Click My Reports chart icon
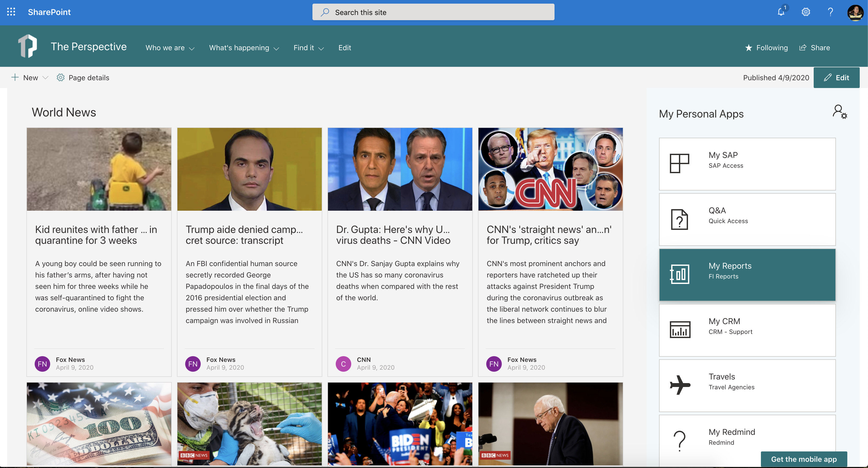The width and height of the screenshot is (868, 468). pyautogui.click(x=679, y=274)
